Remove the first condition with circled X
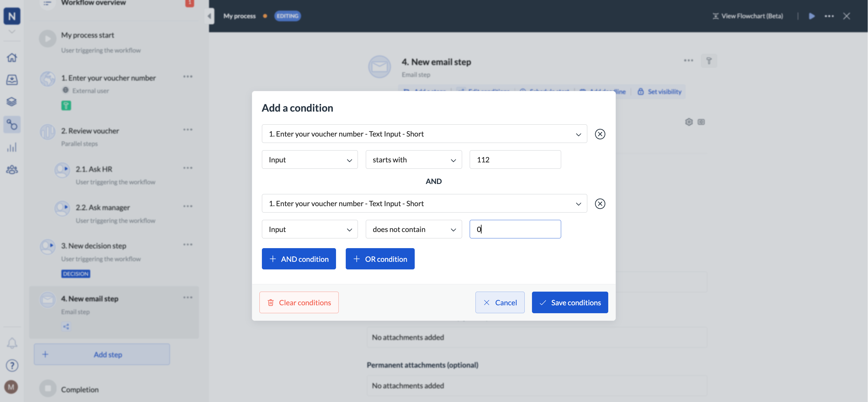The height and width of the screenshot is (402, 868). [x=600, y=134]
